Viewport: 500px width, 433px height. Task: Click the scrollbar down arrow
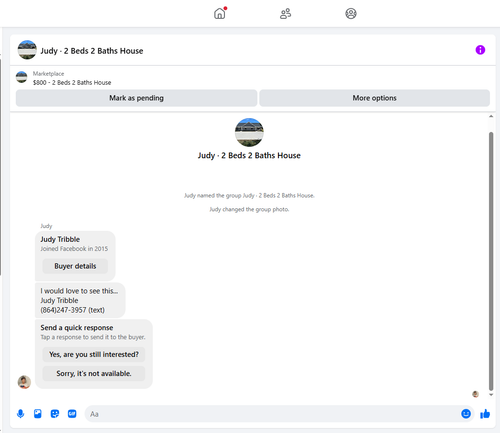(491, 395)
